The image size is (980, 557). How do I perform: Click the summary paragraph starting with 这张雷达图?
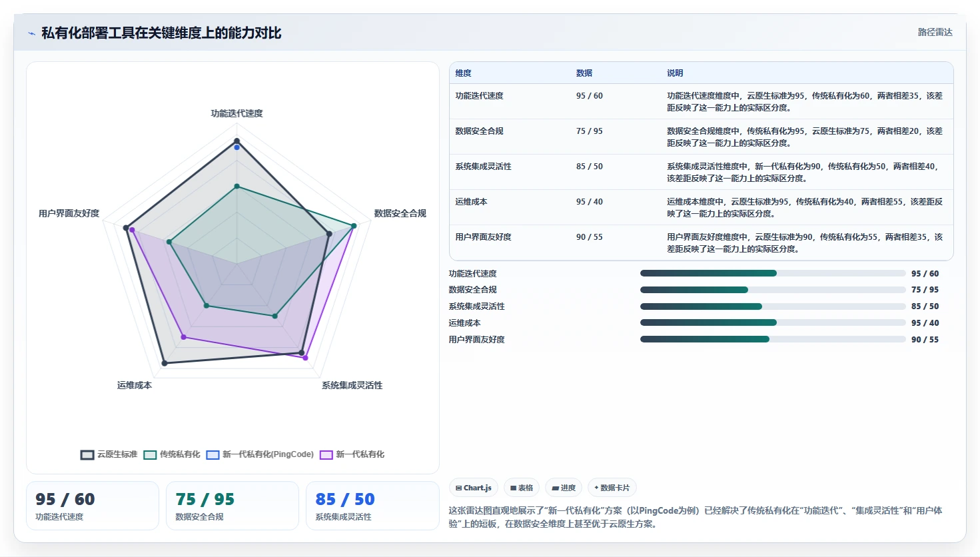(x=696, y=517)
